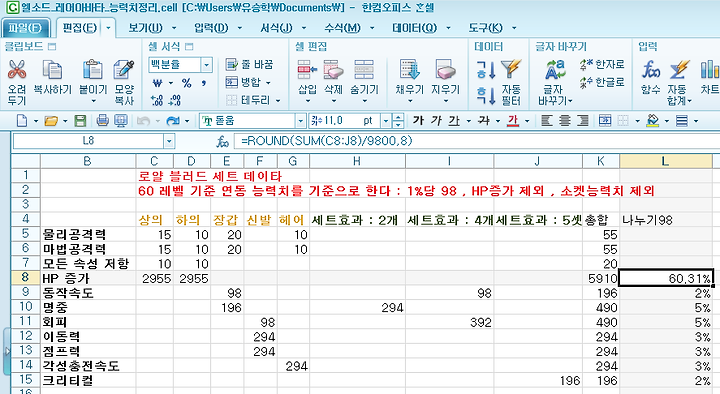Toggle align left in toolbar
The height and width of the screenshot is (394, 720).
tap(546, 121)
